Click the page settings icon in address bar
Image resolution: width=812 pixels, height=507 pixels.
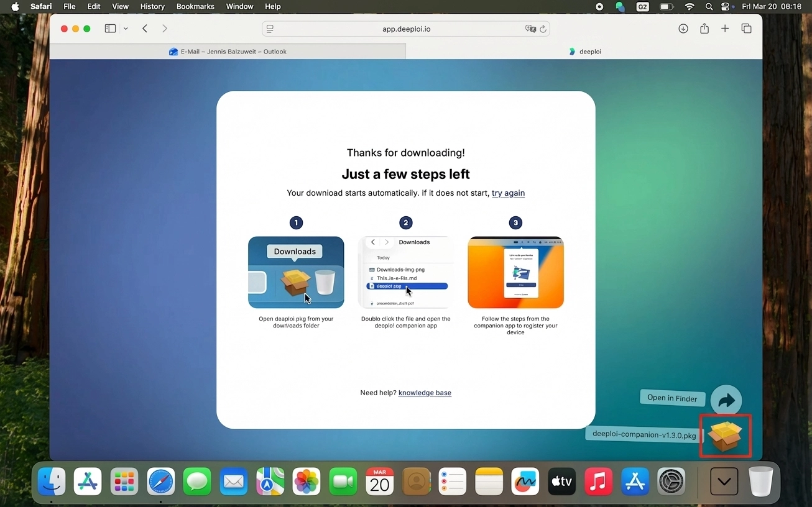[x=270, y=29]
